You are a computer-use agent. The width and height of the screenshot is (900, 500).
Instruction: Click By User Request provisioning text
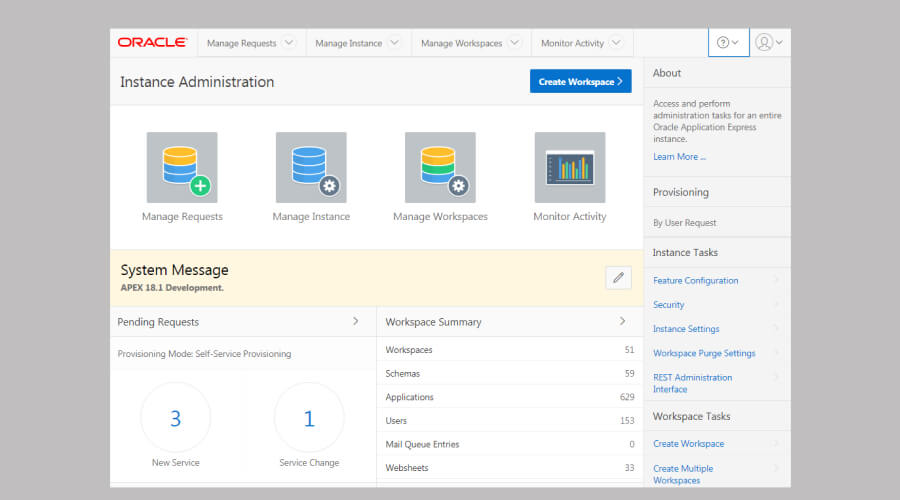coord(684,223)
